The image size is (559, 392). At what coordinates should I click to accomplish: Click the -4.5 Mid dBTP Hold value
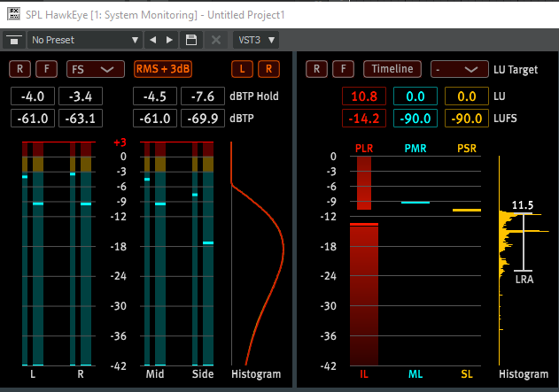155,96
